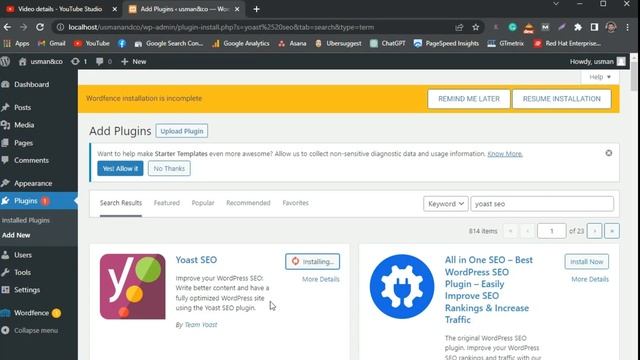This screenshot has height=360, width=640.
Task: Select the Favorites plugins tab
Action: click(x=296, y=203)
